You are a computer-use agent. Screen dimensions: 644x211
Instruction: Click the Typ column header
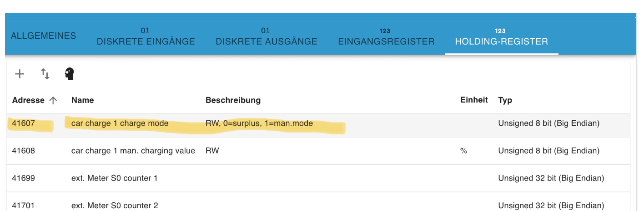click(505, 100)
